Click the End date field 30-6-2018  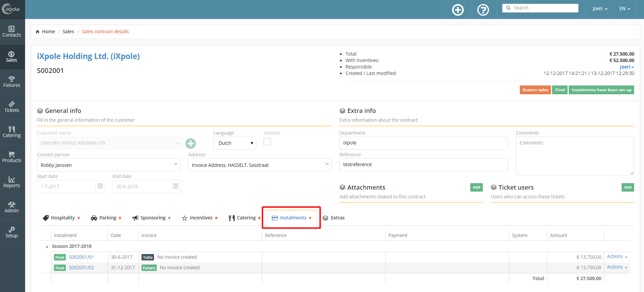pos(142,186)
